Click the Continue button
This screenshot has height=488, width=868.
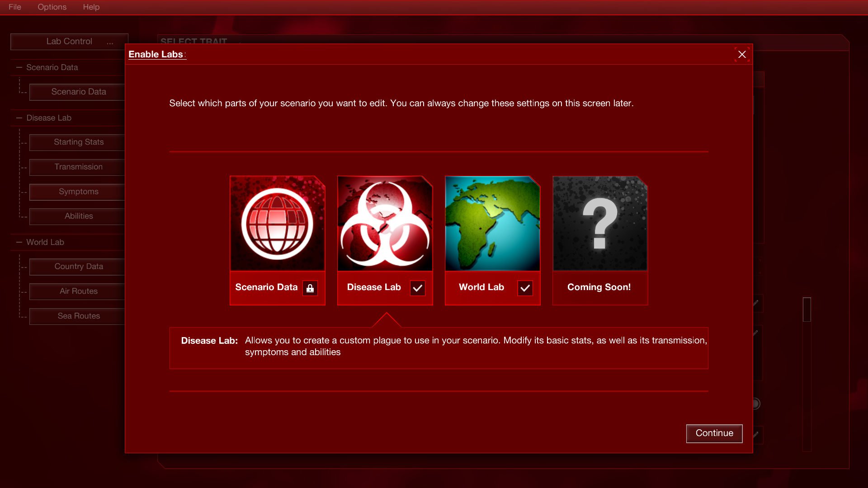[714, 433]
